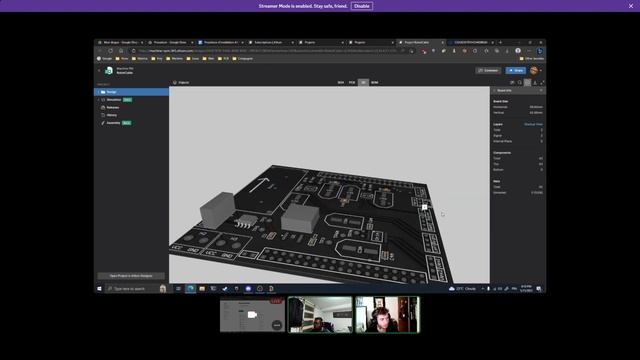The height and width of the screenshot is (360, 640).
Task: Open the Windows Start menu
Action: click(99, 289)
